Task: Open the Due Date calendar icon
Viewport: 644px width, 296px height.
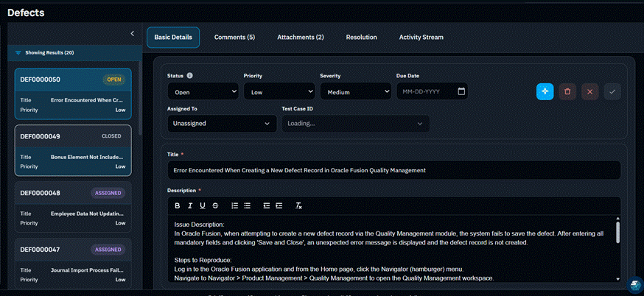Action: click(x=461, y=91)
